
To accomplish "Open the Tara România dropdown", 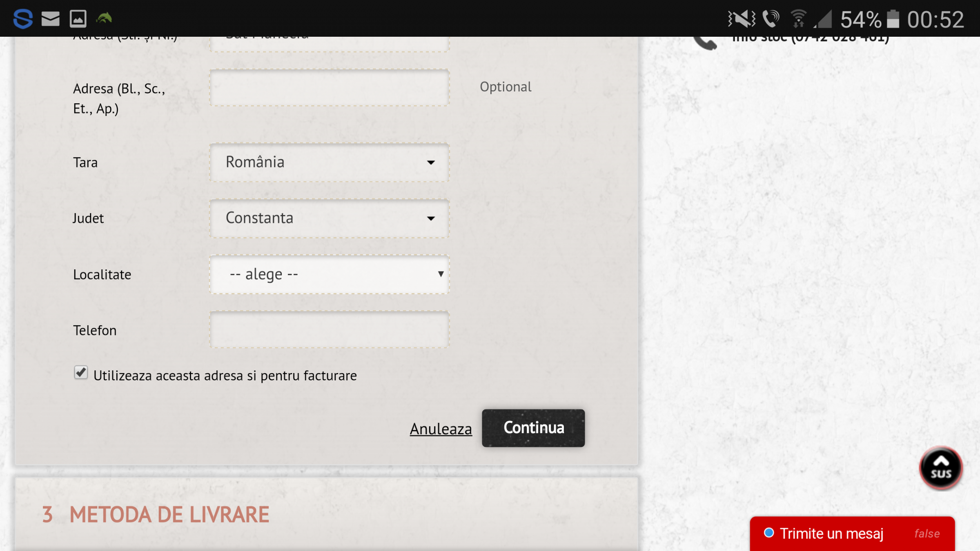I will pyautogui.click(x=329, y=162).
